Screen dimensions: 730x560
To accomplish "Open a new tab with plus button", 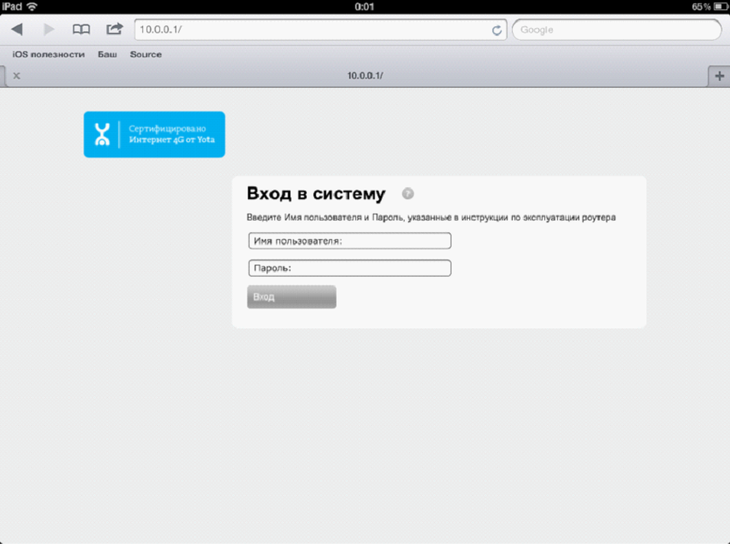I will point(719,76).
